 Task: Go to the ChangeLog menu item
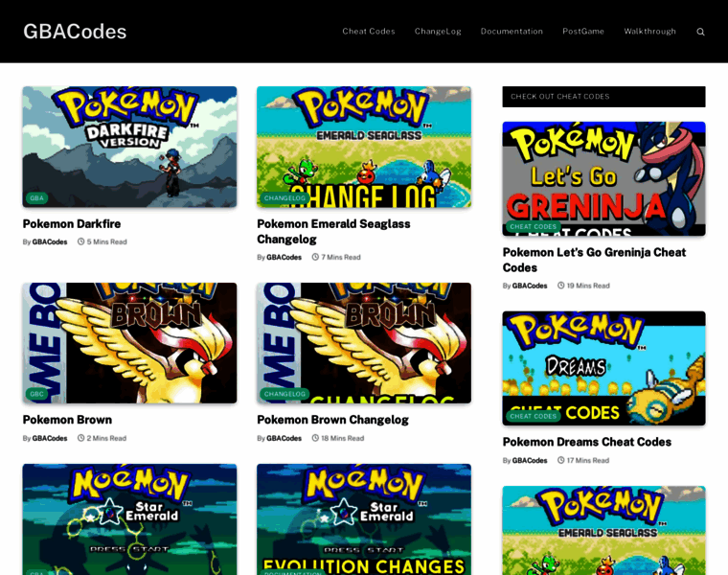tap(438, 32)
